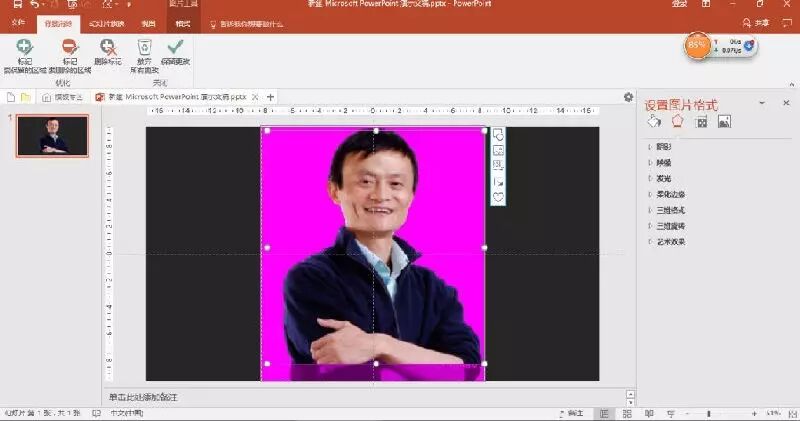Click Undo arrow in quick access toolbar
The height and width of the screenshot is (421, 800).
(34, 4)
